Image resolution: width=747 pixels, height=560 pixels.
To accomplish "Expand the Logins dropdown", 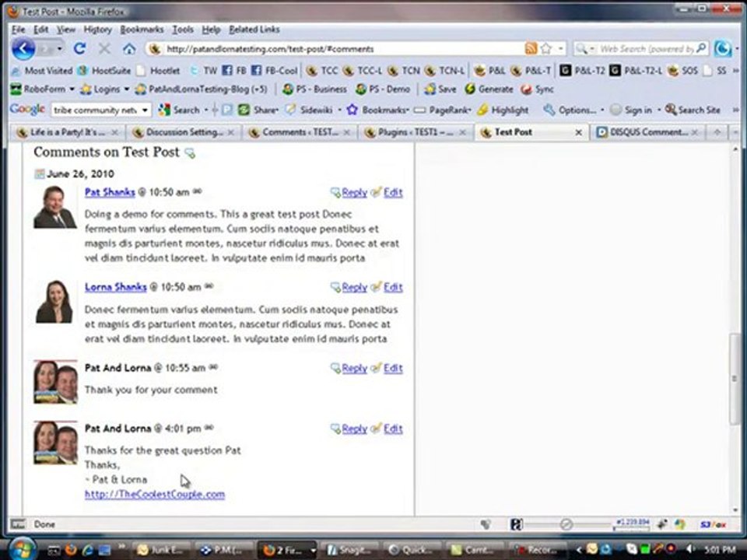I will pyautogui.click(x=127, y=89).
